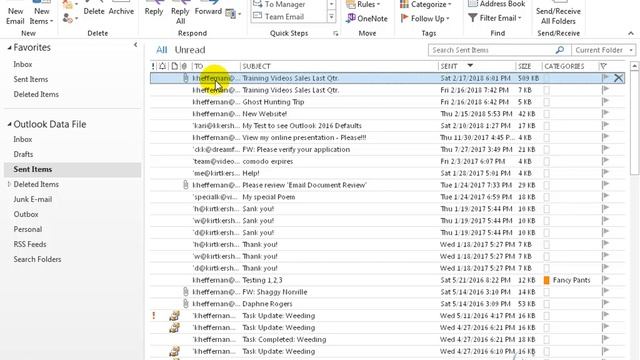
Task: Collapse the folder pane chevron
Action: click(136, 45)
